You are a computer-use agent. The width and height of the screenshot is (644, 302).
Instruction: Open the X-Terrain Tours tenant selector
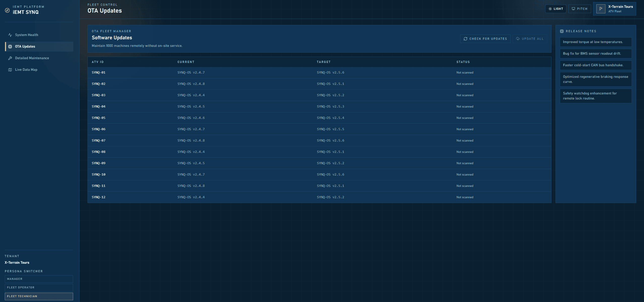[x=614, y=9]
